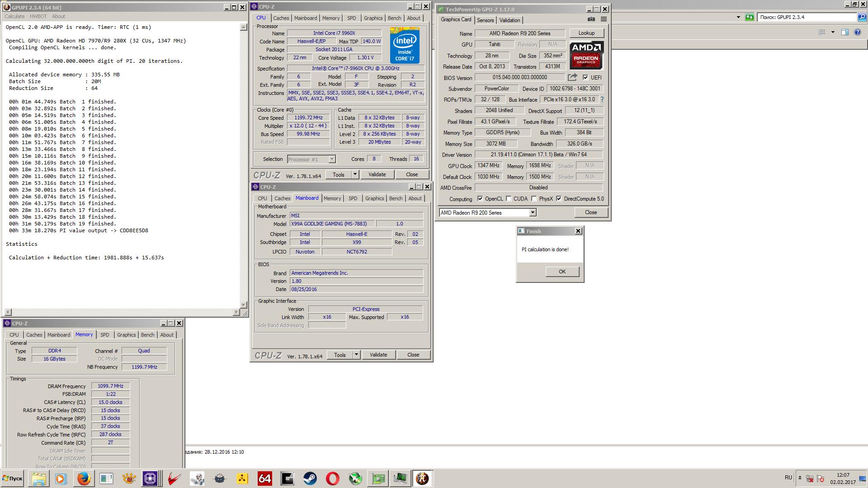
Task: Click Validate in Mainboard CPU-Z window
Action: (378, 355)
